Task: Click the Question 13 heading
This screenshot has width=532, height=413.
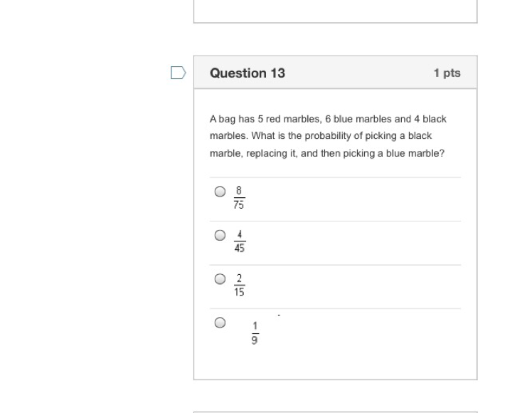Action: [248, 73]
